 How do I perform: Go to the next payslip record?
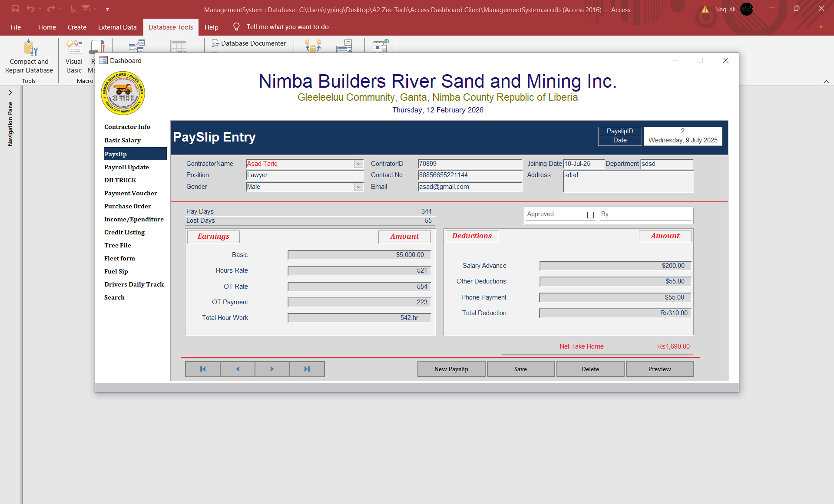pyautogui.click(x=272, y=369)
